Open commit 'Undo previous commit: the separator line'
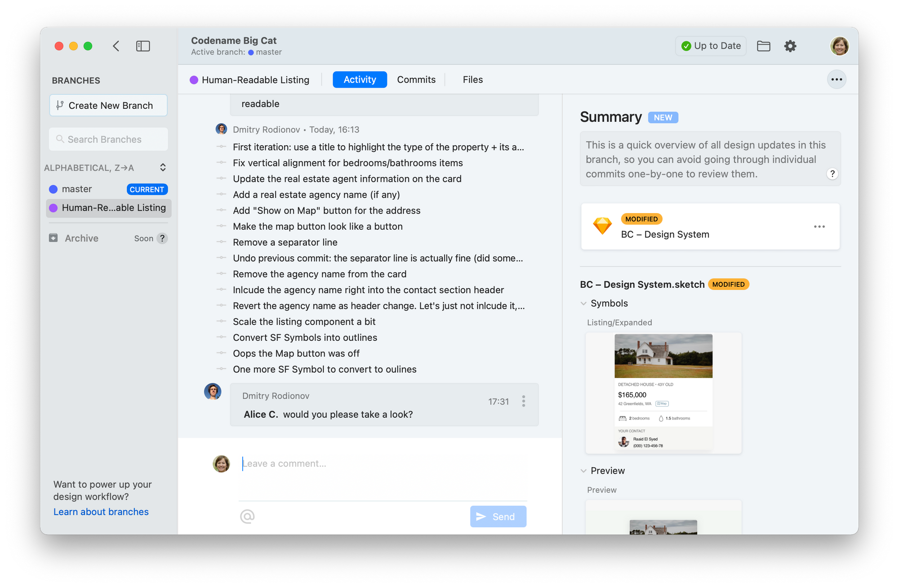Image resolution: width=899 pixels, height=588 pixels. (378, 258)
